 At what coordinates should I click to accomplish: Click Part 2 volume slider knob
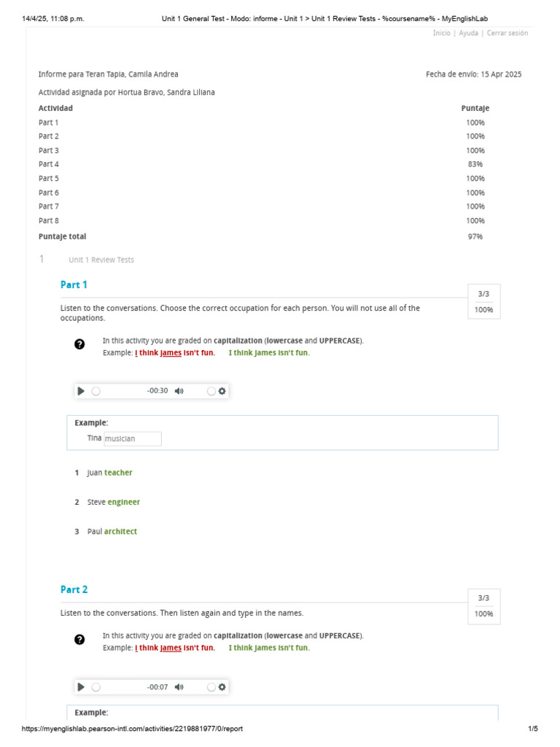point(211,687)
